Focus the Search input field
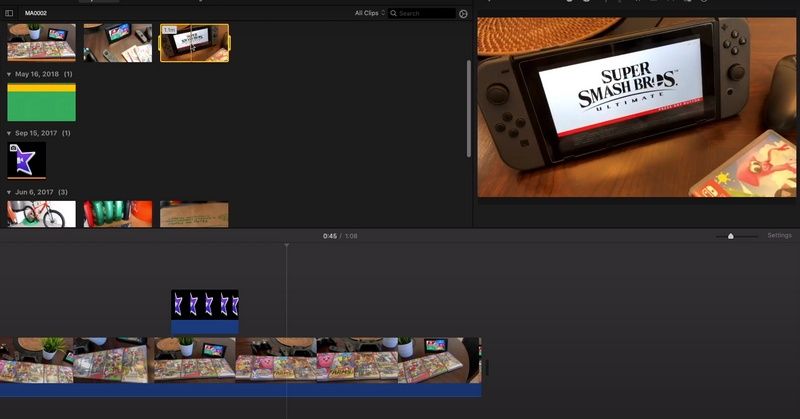The width and height of the screenshot is (800, 419). (x=422, y=13)
